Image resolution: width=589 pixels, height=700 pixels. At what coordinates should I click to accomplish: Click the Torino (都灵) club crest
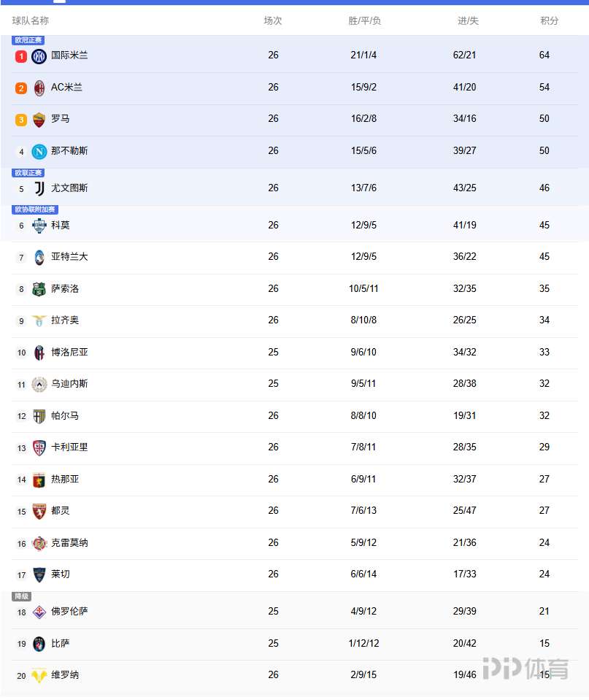pos(39,511)
